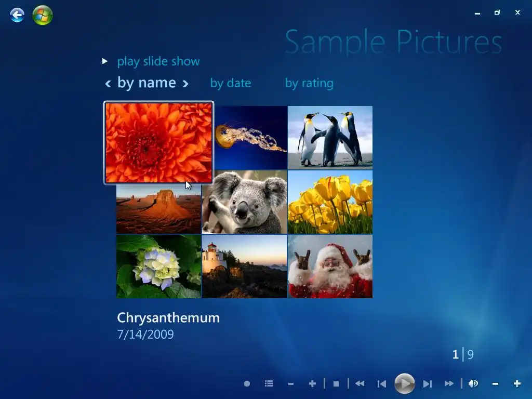Viewport: 532px width, 399px height.
Task: Open the Chrysanthemum orange flower thumbnail
Action: (158, 143)
